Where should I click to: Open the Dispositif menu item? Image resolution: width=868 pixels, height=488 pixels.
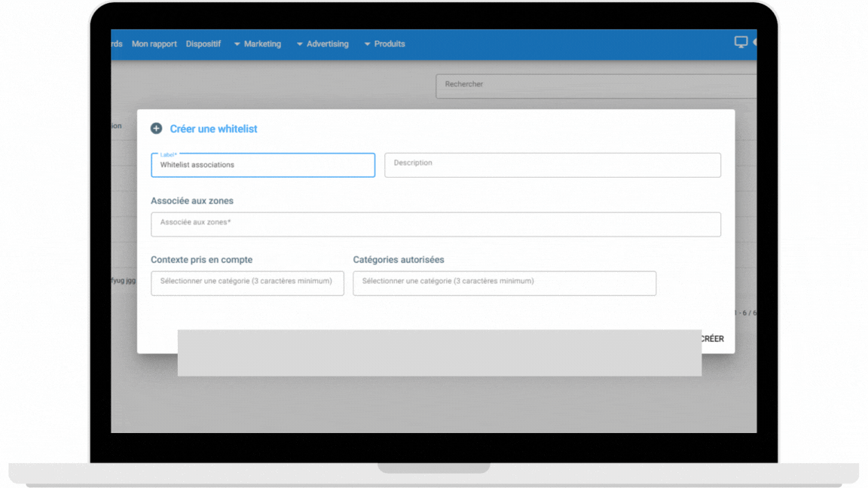203,44
